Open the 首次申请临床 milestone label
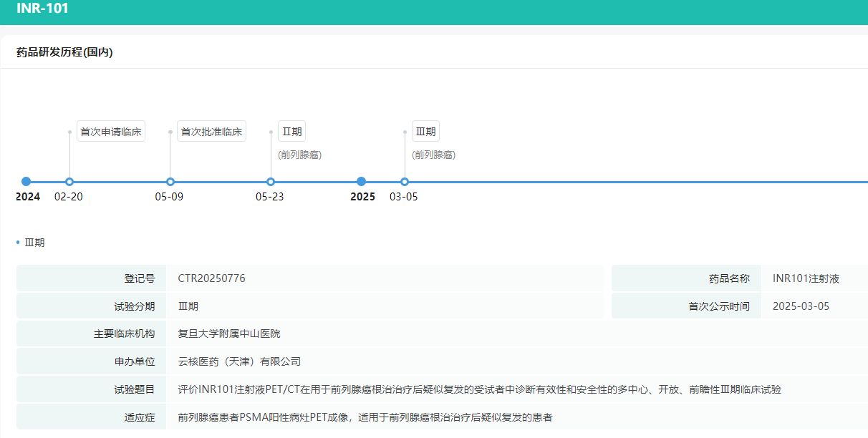The width and height of the screenshot is (868, 438). coord(111,132)
